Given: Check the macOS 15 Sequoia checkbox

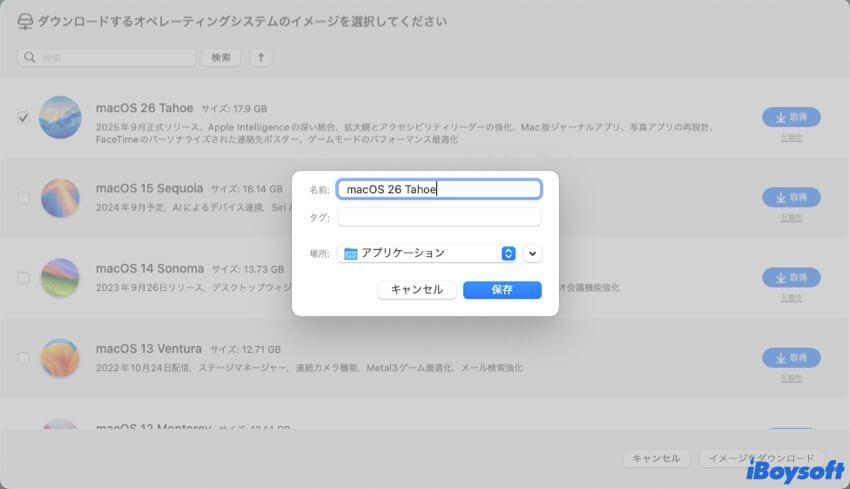Looking at the screenshot, I should click(x=23, y=197).
